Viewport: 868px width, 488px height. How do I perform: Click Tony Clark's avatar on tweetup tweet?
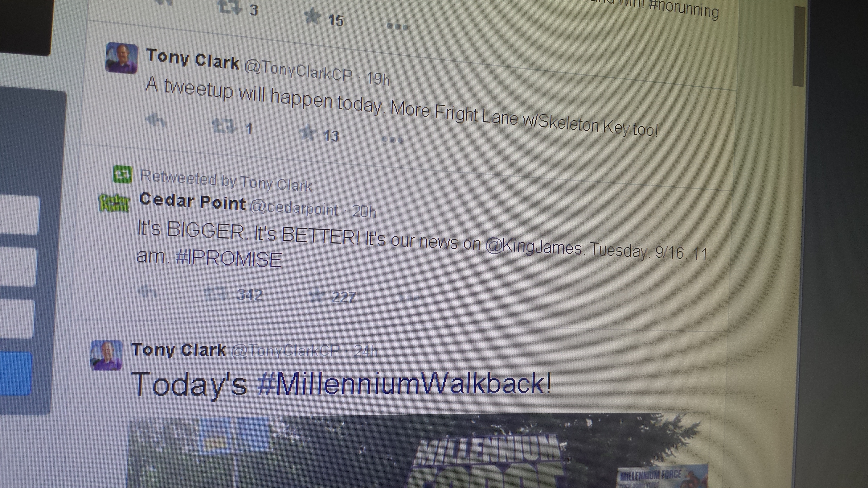point(122,58)
